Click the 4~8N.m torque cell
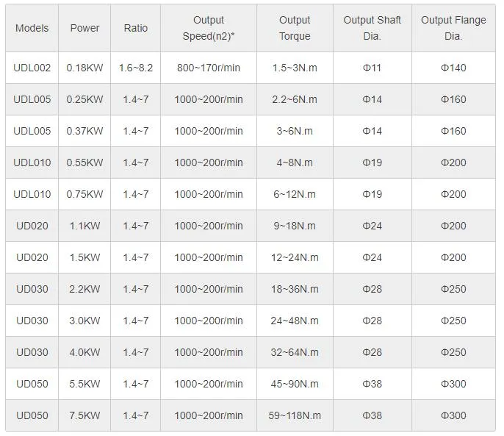 point(295,162)
